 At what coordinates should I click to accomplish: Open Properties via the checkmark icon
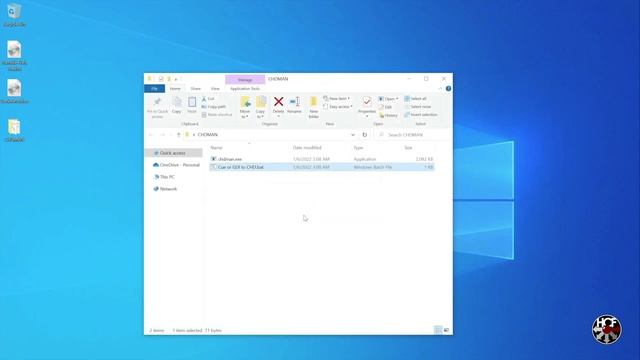click(367, 102)
